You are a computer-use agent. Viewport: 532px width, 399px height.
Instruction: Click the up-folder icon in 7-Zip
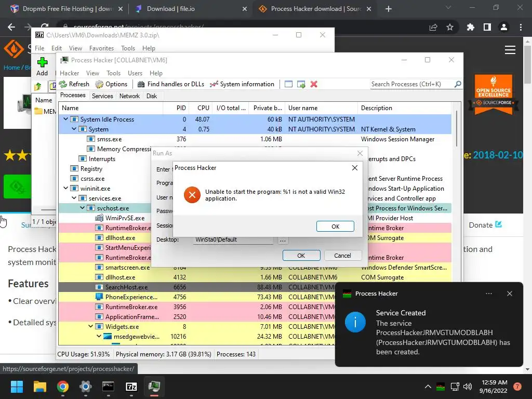pyautogui.click(x=37, y=87)
